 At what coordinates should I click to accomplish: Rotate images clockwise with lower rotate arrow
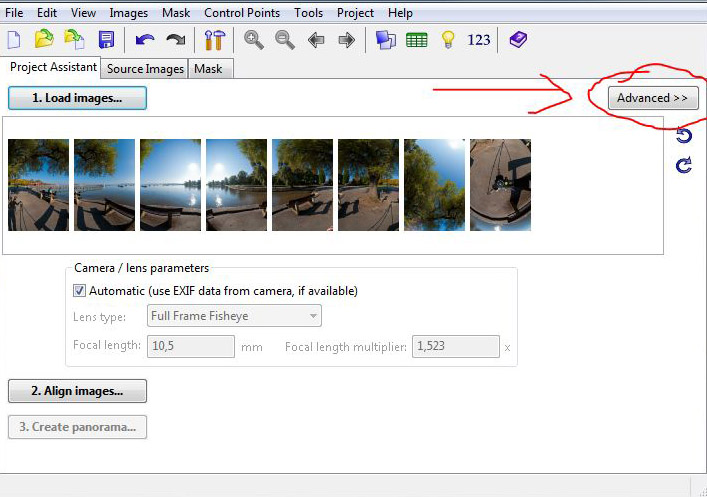pos(684,165)
